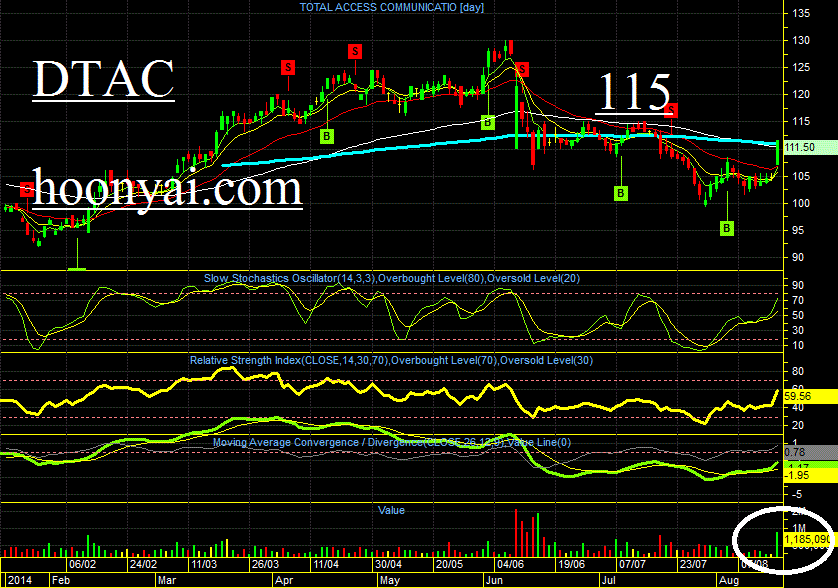
Task: Select the Feb month label
Action: pos(61,581)
